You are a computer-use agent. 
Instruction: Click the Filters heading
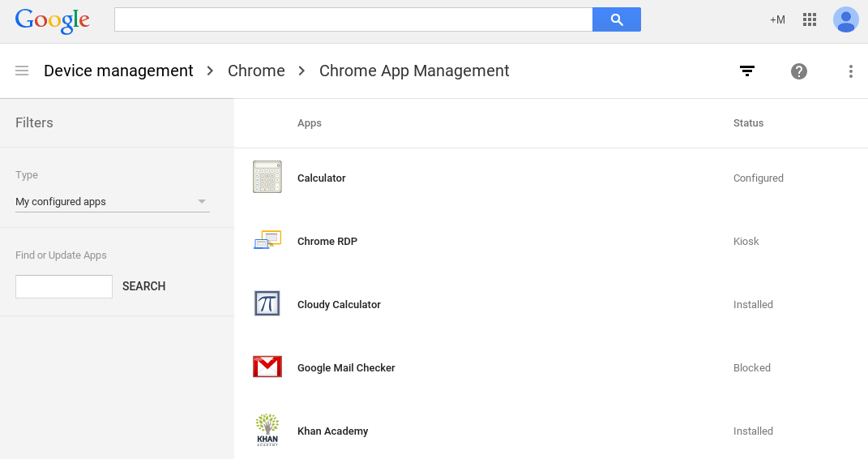tap(34, 122)
